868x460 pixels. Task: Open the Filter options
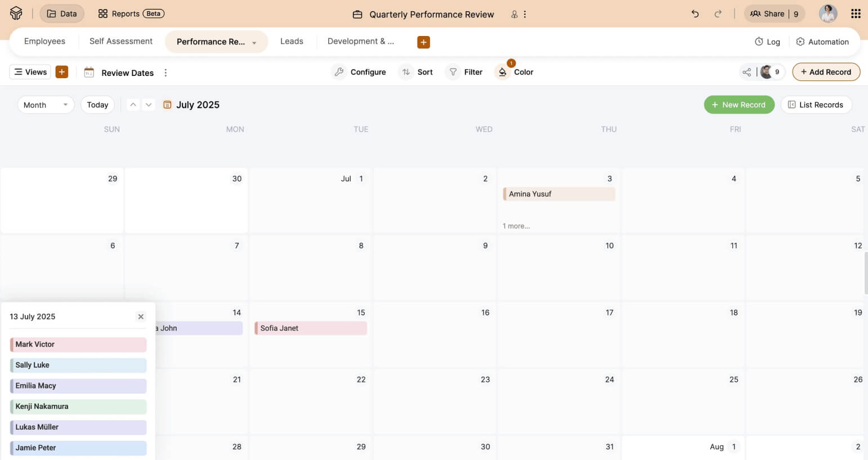pos(465,72)
